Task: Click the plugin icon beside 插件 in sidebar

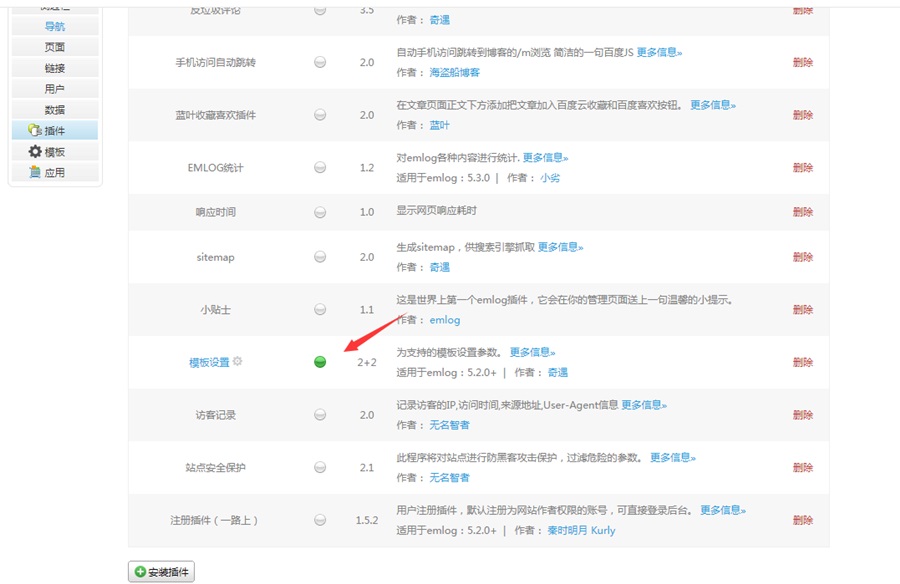Action: [x=34, y=130]
